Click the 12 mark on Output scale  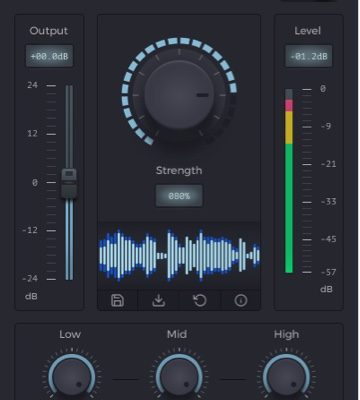coord(32,134)
